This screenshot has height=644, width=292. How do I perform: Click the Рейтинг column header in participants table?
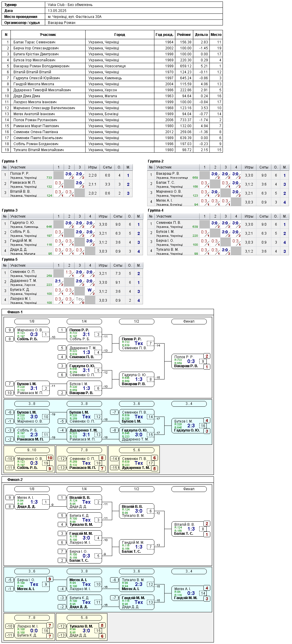pyautogui.click(x=184, y=35)
